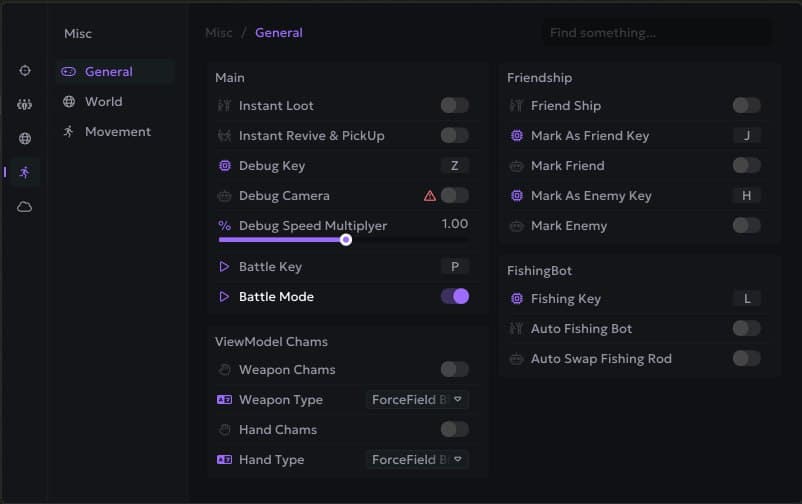Click the Fishing Key L keybind button
The image size is (802, 504).
[x=746, y=298]
